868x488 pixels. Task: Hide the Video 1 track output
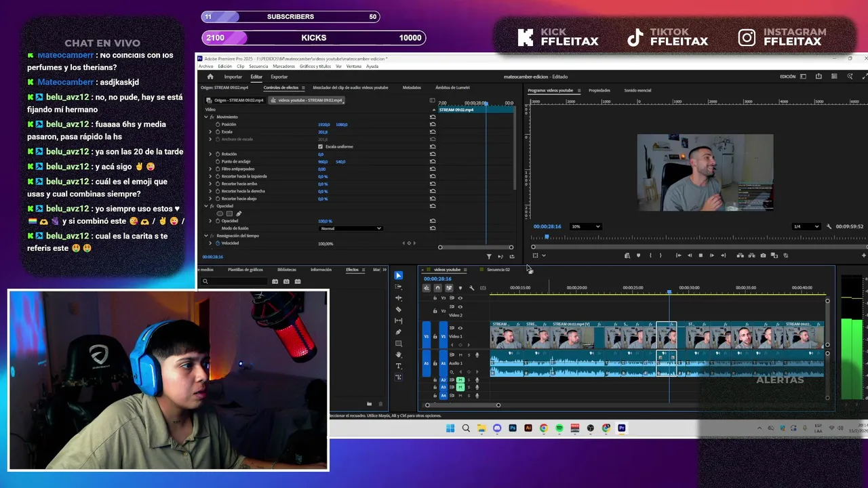[x=460, y=328]
